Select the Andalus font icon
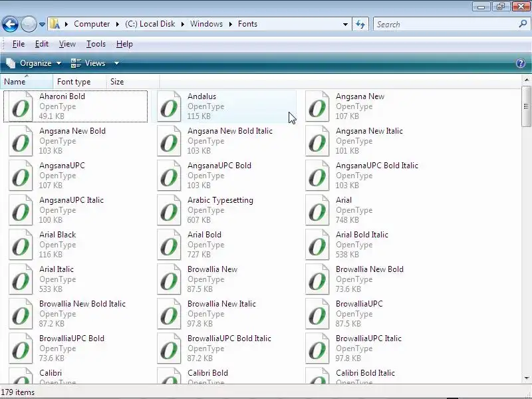This screenshot has width=532, height=399. pyautogui.click(x=169, y=106)
